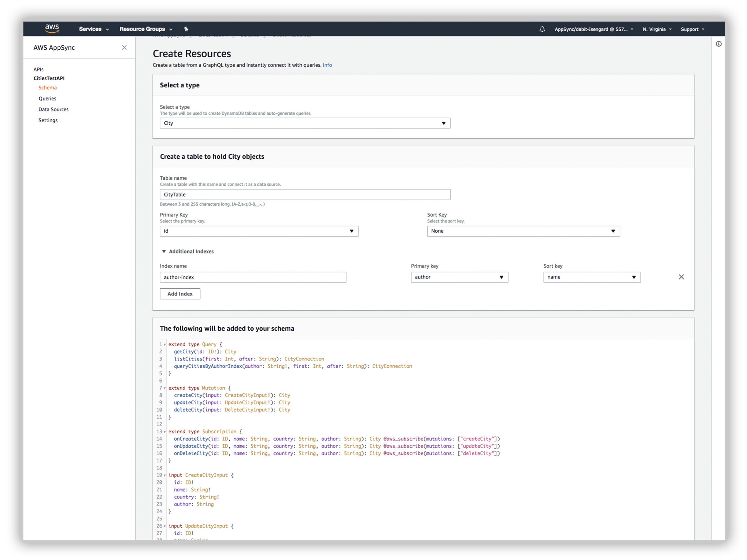Collapse the extend type Query fold arrow
The height and width of the screenshot is (560, 747).
(x=165, y=345)
